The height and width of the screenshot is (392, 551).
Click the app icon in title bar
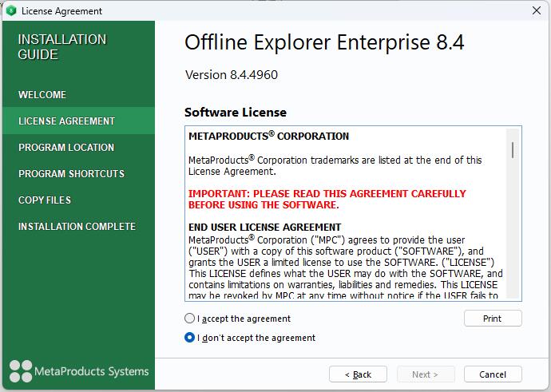click(10, 11)
